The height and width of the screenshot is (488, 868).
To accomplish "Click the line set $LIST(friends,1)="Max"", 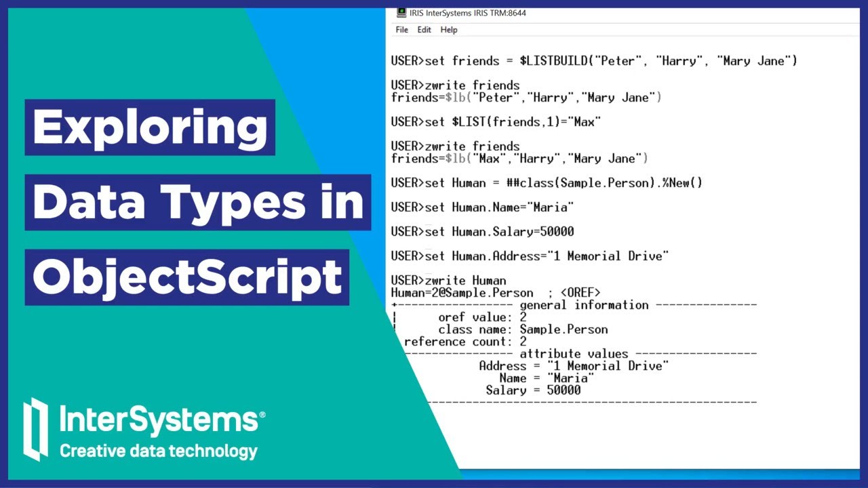I will click(496, 122).
